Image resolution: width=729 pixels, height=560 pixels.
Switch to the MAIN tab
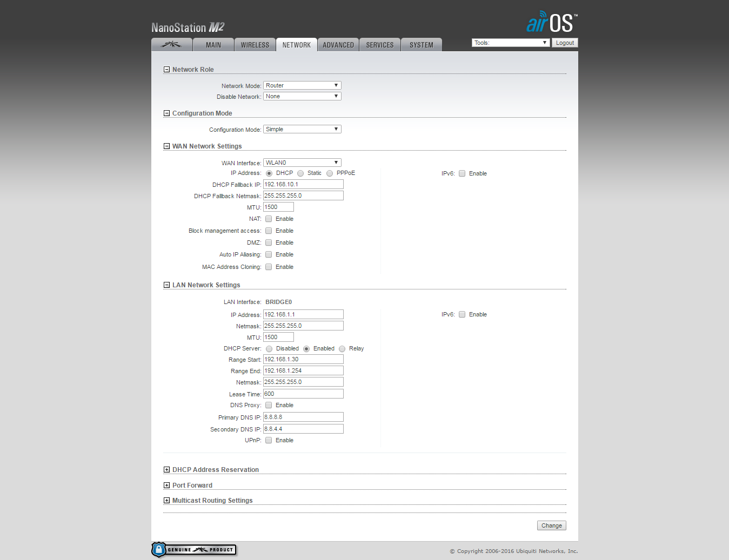213,45
